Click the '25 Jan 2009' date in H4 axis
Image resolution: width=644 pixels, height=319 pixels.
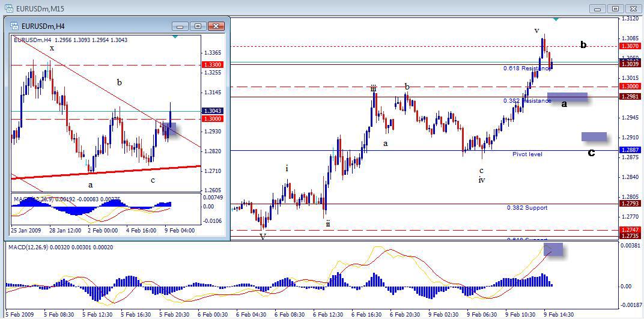26,231
